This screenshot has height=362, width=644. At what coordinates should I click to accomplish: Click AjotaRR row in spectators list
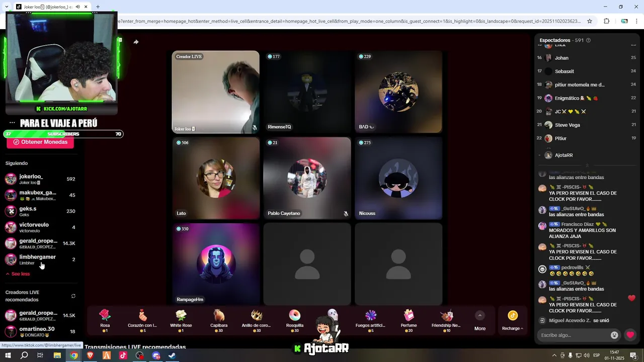click(587, 155)
